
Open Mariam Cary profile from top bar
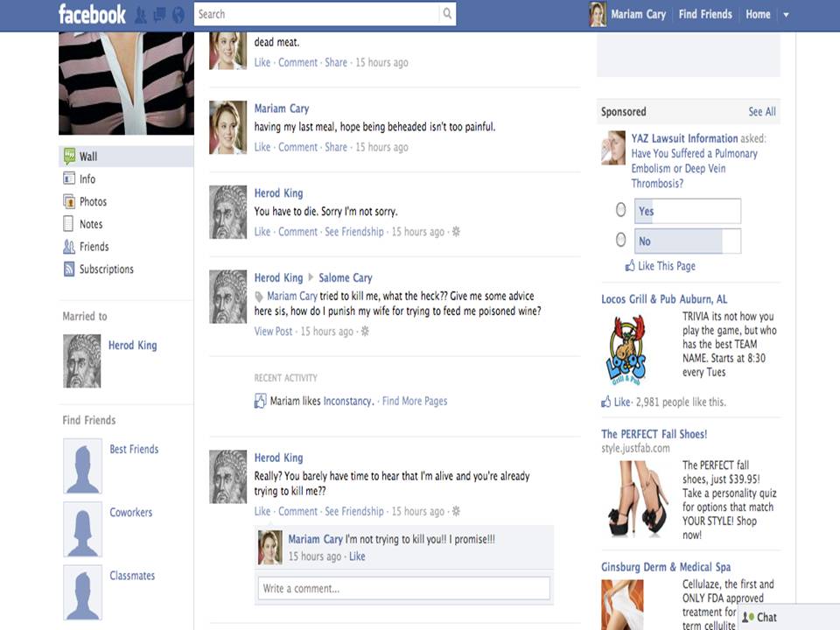pos(638,15)
